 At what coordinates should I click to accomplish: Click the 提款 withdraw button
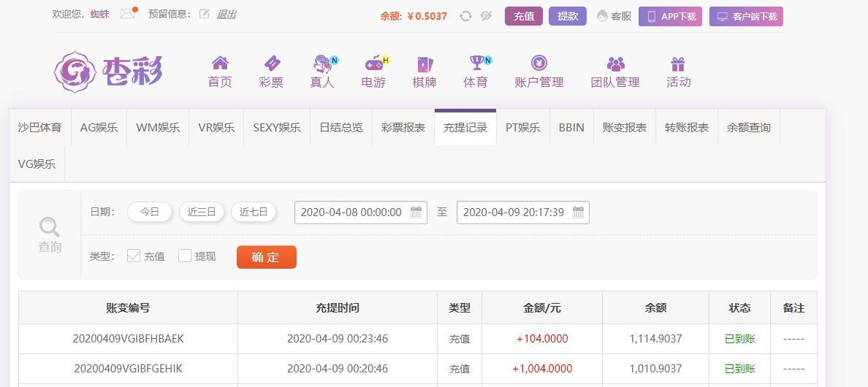click(568, 16)
